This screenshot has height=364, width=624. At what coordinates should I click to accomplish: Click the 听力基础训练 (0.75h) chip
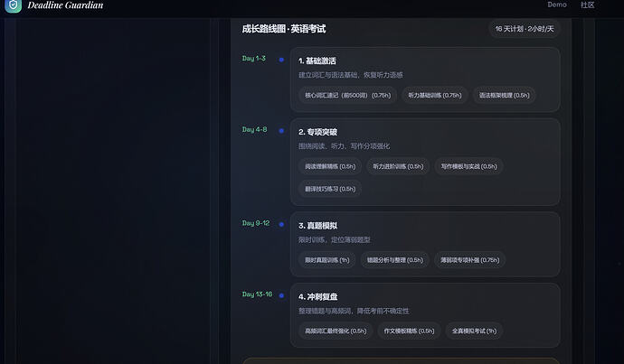tap(435, 96)
